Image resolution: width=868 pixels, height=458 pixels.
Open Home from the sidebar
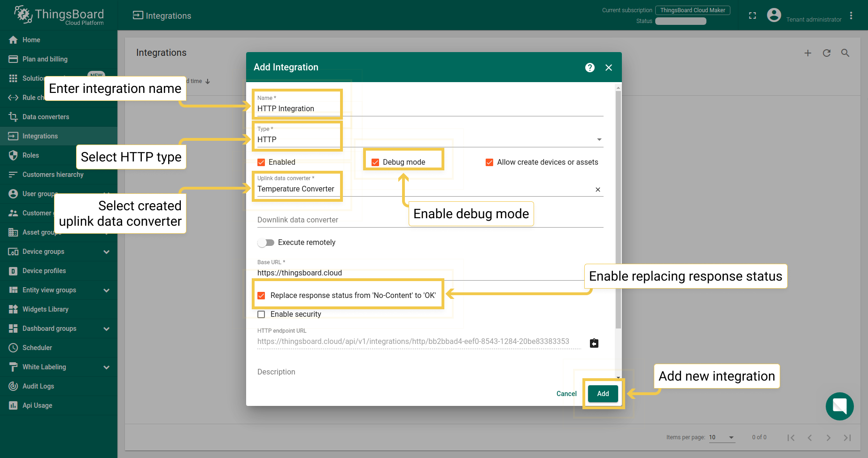coord(59,40)
